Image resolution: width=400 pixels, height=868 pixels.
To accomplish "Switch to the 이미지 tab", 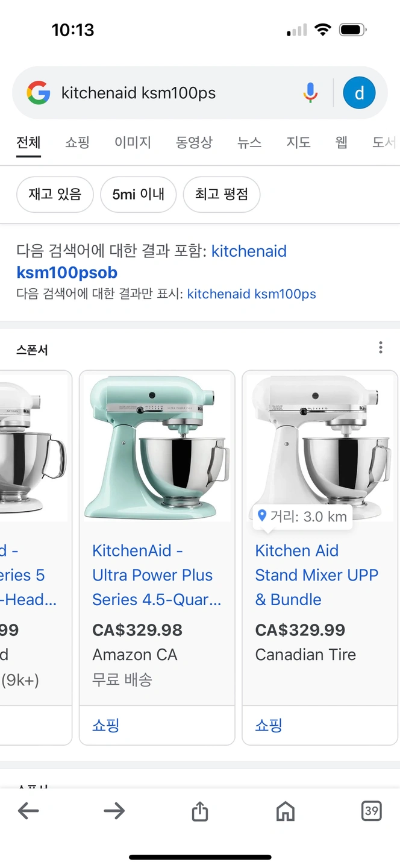I will click(x=133, y=142).
